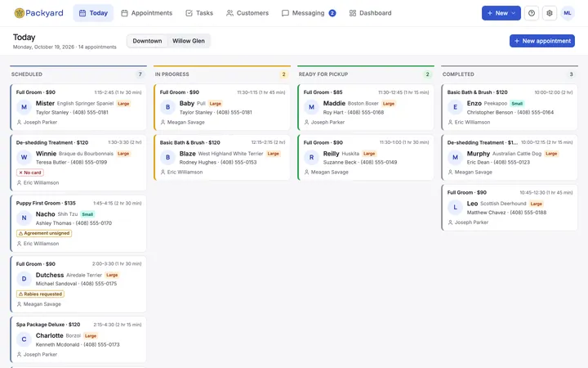Click the Monday, October 19, 2026 date text
This screenshot has height=368, width=588.
(x=43, y=47)
